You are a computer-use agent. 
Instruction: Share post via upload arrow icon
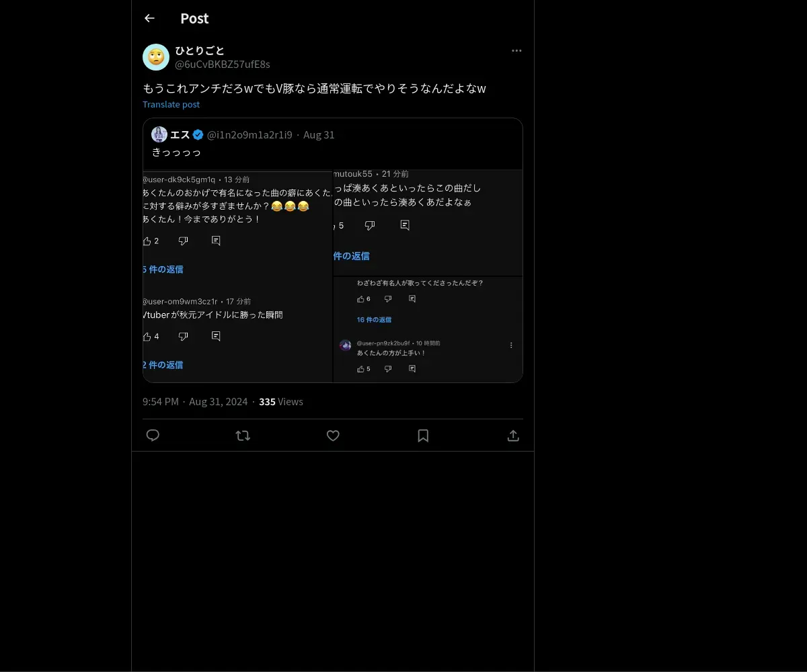(x=513, y=435)
